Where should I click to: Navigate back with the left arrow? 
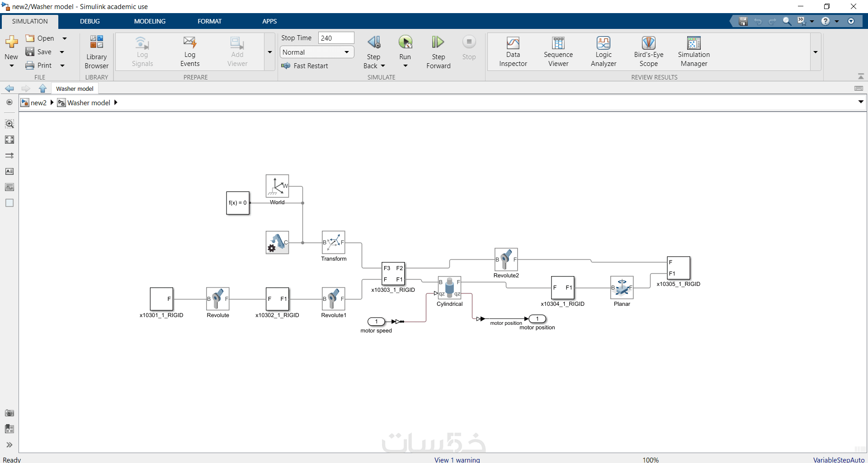[9, 89]
